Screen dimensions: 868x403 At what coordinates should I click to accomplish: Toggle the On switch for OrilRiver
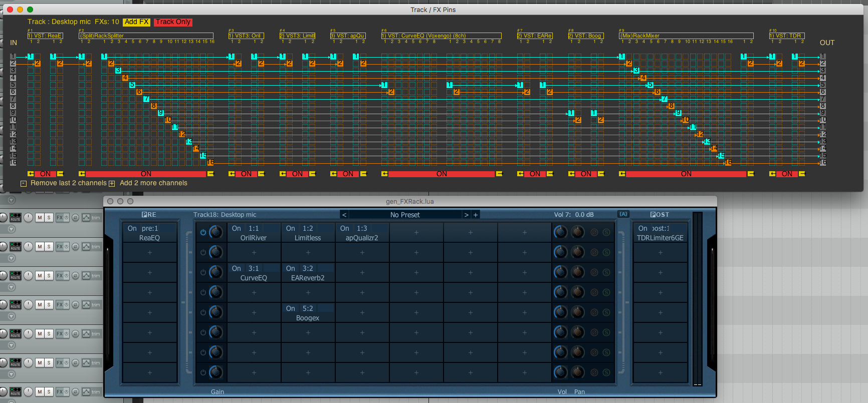(x=237, y=228)
